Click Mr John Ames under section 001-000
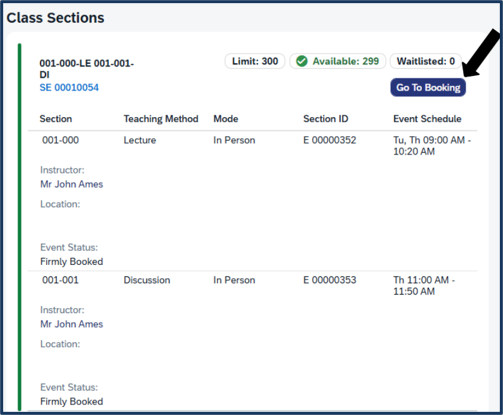This screenshot has height=415, width=503. point(72,184)
